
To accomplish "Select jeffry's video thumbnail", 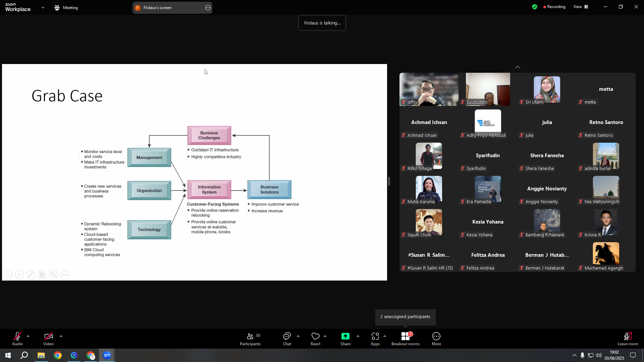I will 429,89.
